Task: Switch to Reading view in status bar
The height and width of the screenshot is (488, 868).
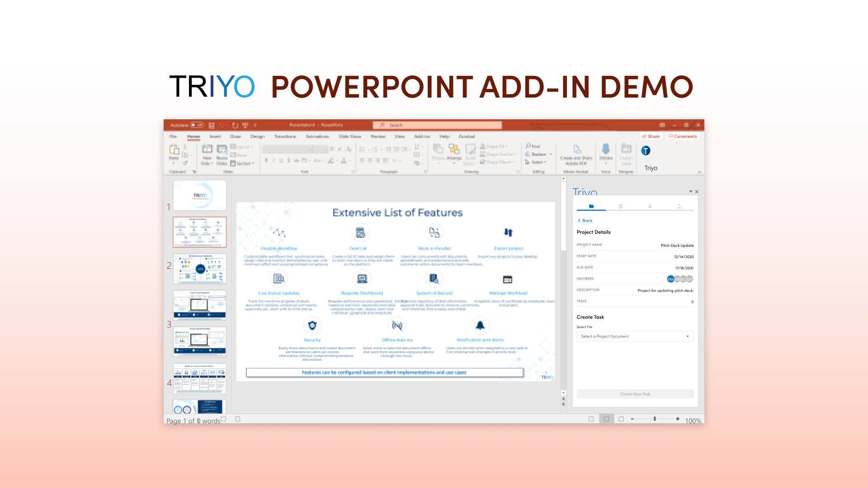Action: [621, 419]
